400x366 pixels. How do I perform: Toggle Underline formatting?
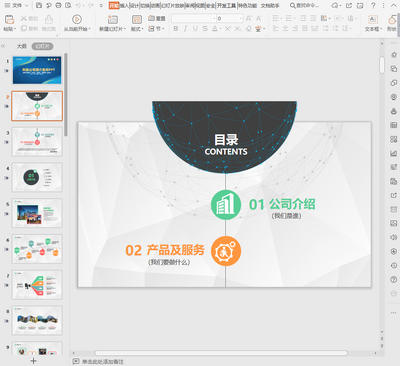(195, 29)
